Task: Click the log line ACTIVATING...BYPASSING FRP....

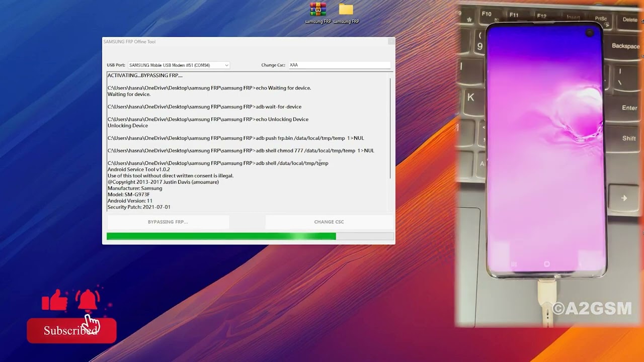Action: point(145,75)
